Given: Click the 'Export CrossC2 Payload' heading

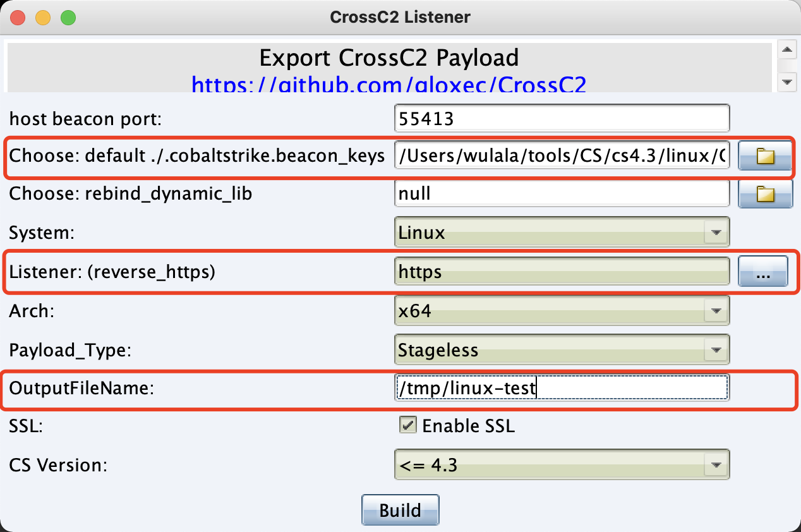Looking at the screenshot, I should pos(389,58).
